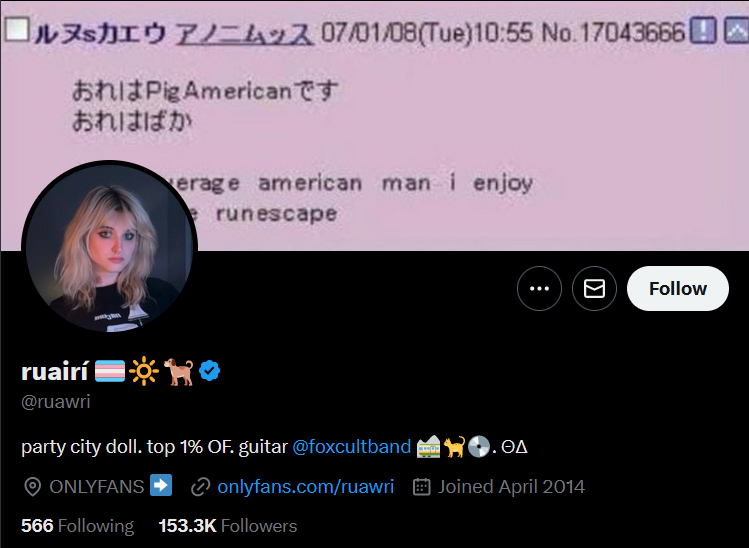Click the @ruawri handle text
The width and height of the screenshot is (749, 548).
(56, 401)
